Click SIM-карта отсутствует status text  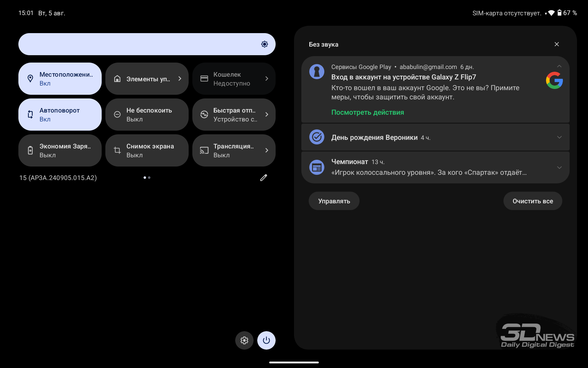click(507, 13)
